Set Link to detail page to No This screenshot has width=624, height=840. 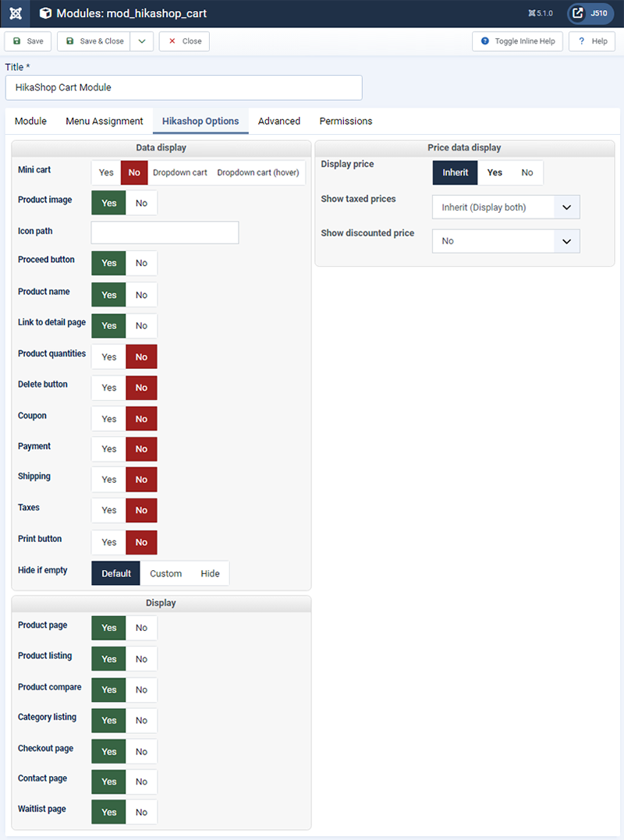coord(141,326)
